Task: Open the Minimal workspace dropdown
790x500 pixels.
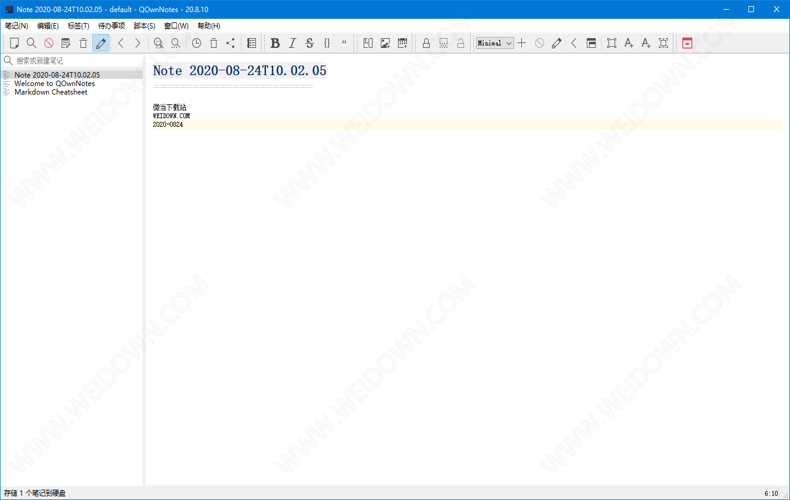Action: [494, 43]
